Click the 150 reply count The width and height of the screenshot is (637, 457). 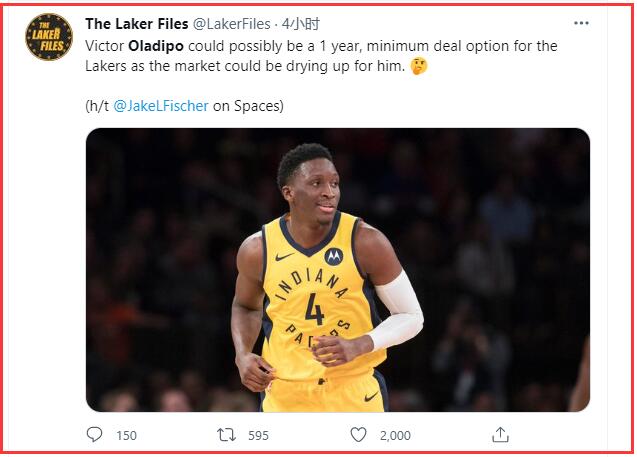(126, 435)
